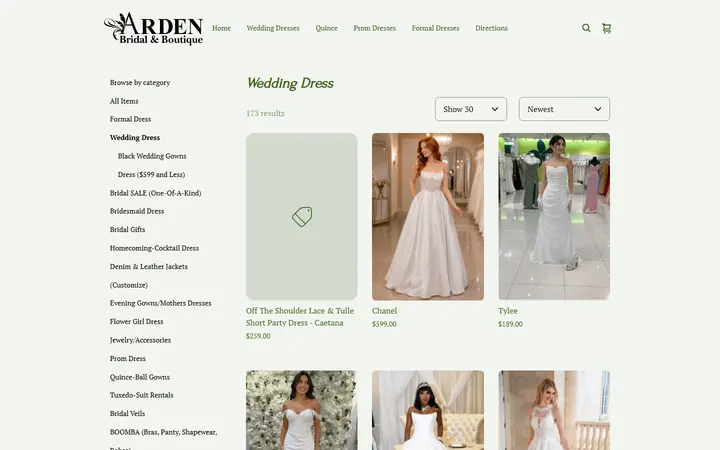
Task: Open the search icon in header
Action: (x=586, y=28)
